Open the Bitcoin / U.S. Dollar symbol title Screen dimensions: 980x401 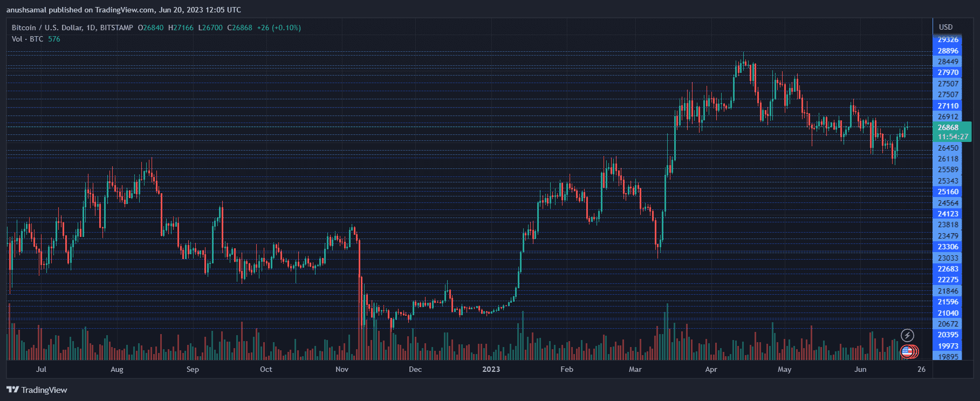[x=72, y=28]
